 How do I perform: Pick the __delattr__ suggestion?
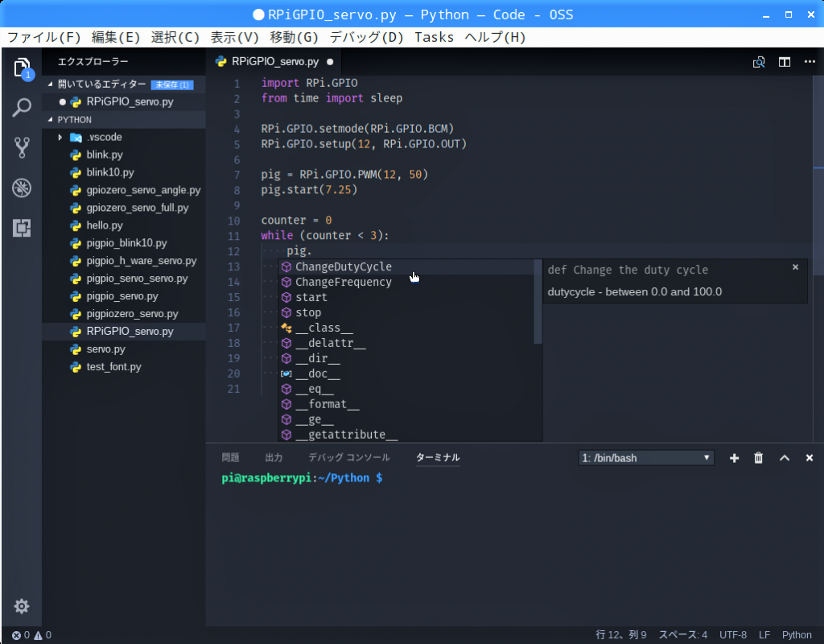(406, 343)
